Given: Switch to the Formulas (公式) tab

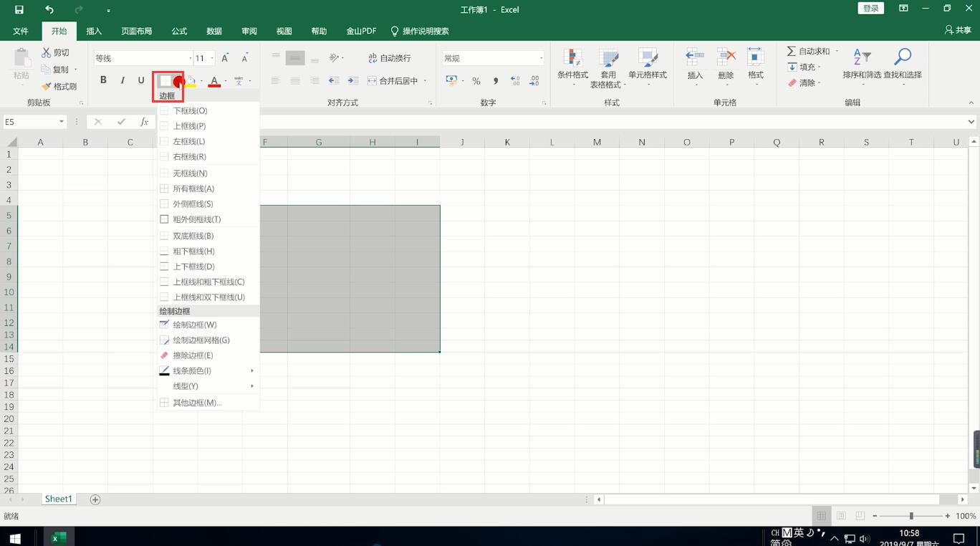Looking at the screenshot, I should 179,31.
